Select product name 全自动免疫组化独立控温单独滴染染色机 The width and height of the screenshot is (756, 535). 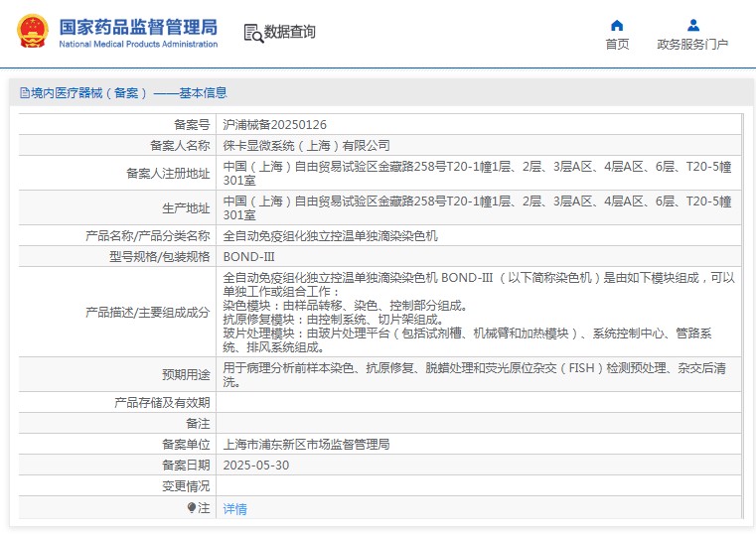click(x=330, y=236)
